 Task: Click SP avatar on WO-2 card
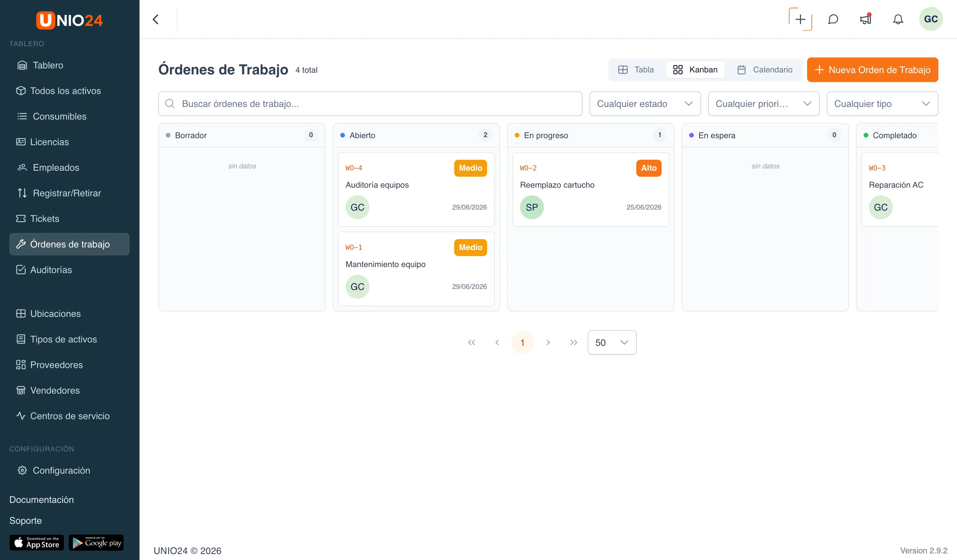(532, 207)
